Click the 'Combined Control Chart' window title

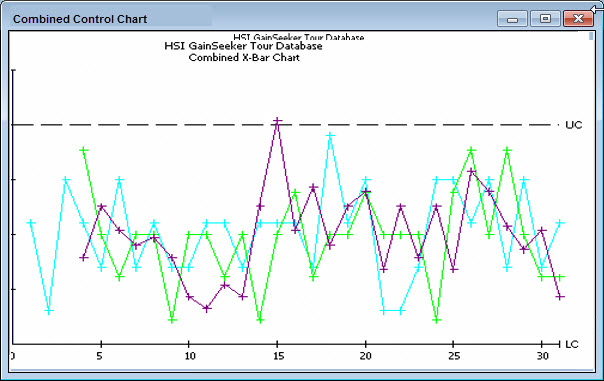point(80,19)
